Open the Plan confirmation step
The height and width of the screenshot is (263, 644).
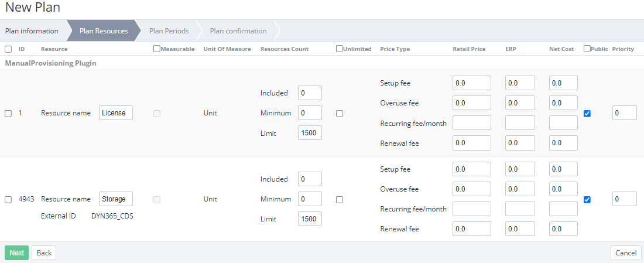click(x=238, y=31)
